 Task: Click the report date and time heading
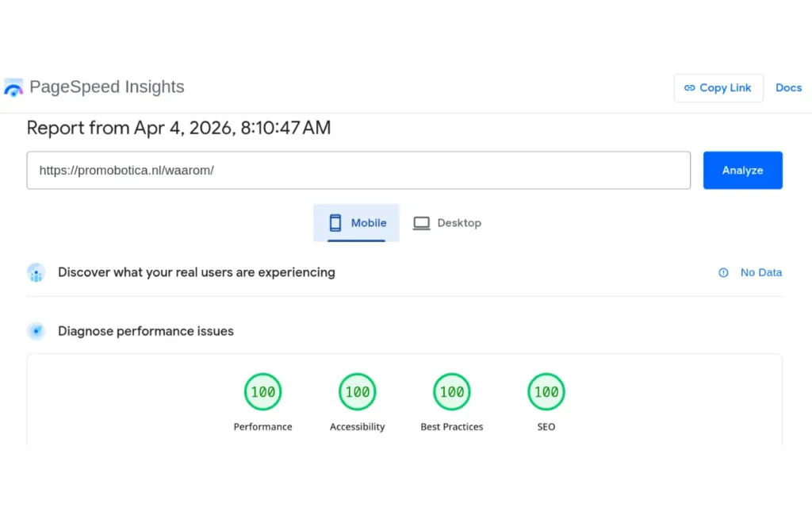pos(178,128)
